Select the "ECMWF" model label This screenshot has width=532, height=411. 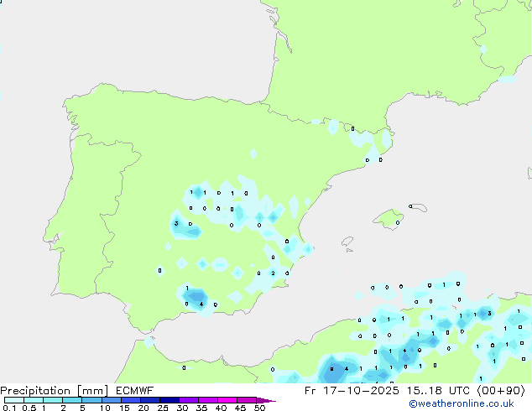[x=135, y=391]
